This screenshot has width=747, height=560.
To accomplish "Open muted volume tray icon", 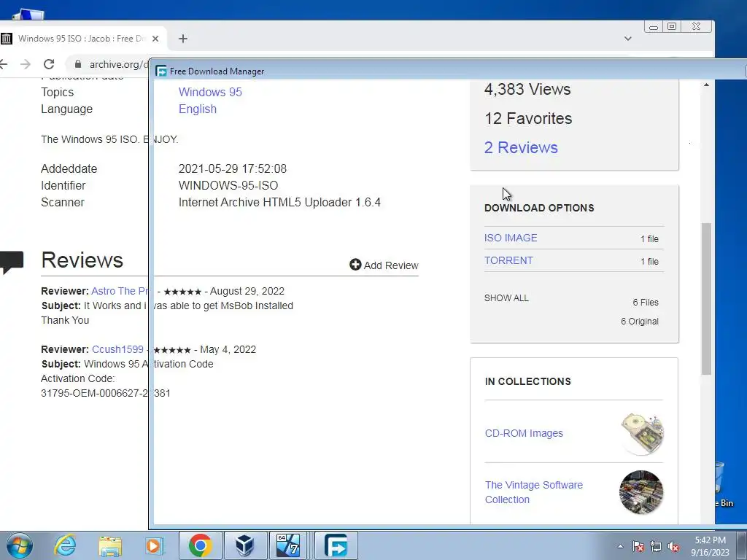I will pyautogui.click(x=673, y=546).
